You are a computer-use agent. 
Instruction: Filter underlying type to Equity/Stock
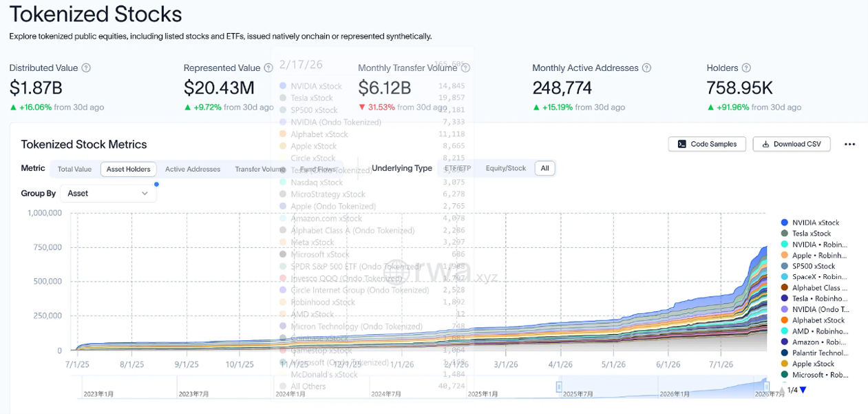coord(506,168)
